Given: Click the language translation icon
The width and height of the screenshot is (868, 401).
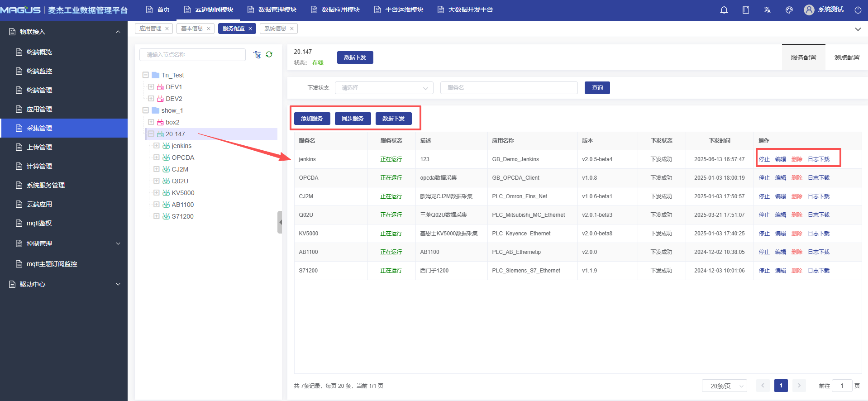Looking at the screenshot, I should coord(768,10).
